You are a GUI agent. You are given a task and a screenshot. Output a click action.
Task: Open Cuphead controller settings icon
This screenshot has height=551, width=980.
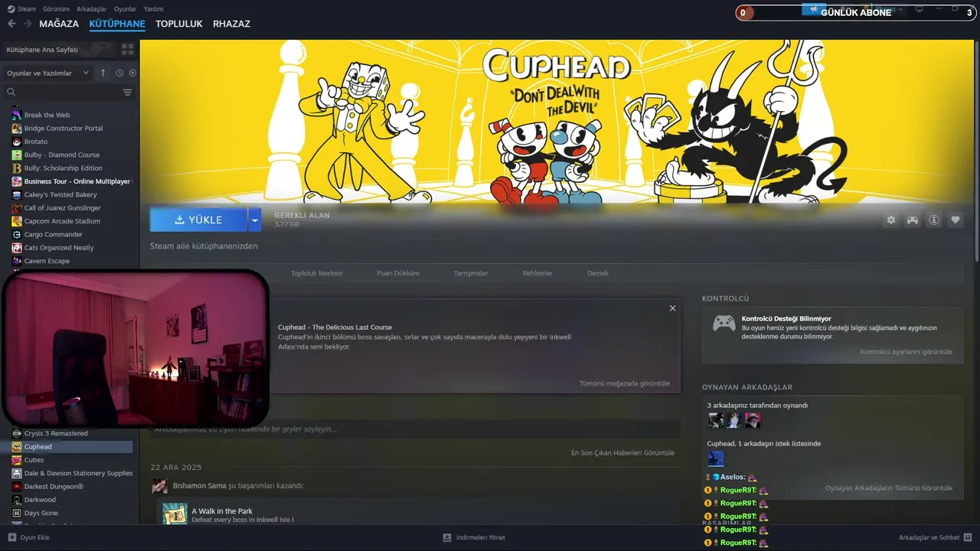click(x=913, y=220)
